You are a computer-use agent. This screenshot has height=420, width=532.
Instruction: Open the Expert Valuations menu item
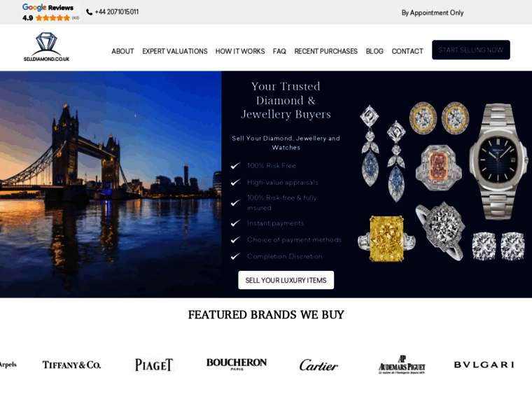(x=175, y=51)
